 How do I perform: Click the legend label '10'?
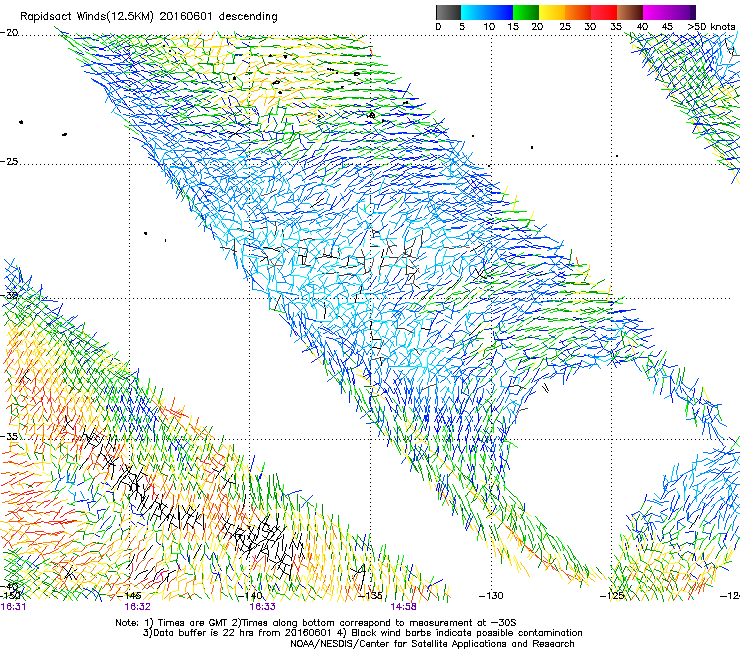pos(489,27)
